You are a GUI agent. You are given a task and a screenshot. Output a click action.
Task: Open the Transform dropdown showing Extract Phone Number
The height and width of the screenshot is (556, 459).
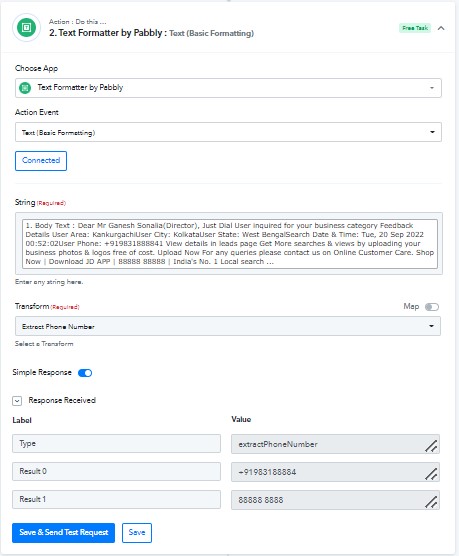pyautogui.click(x=228, y=326)
